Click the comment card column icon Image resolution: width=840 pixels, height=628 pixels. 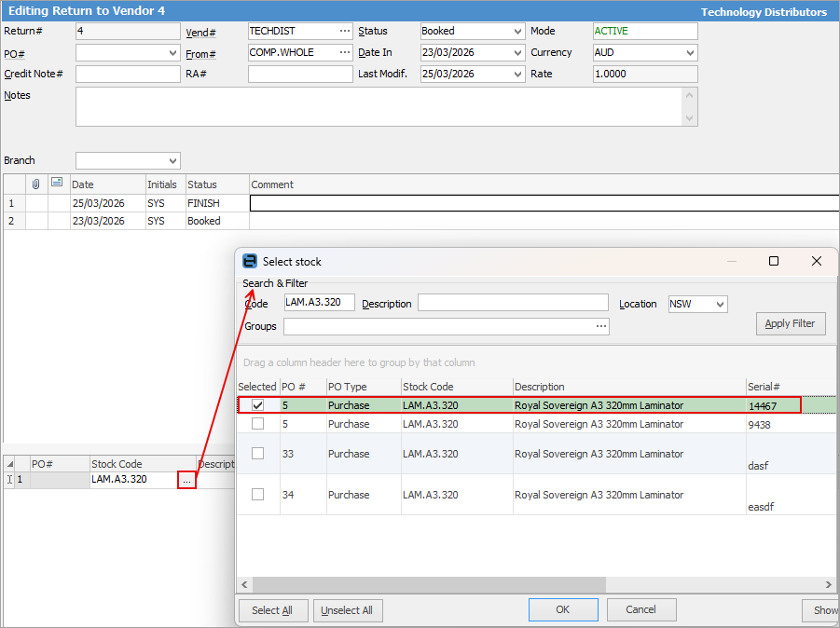coord(57,184)
